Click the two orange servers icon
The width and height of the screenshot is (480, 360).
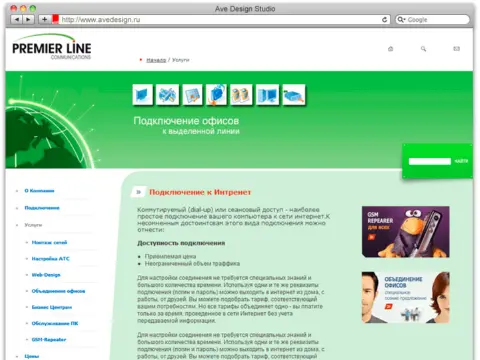241,95
